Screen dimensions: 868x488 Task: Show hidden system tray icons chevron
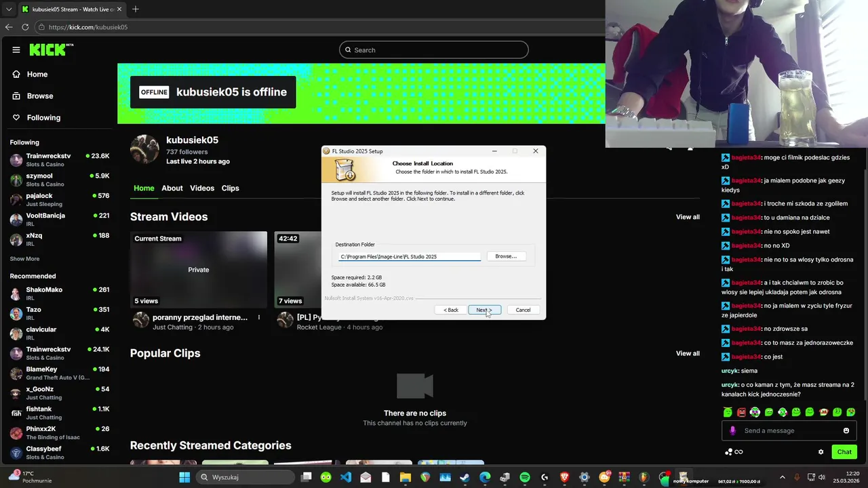(782, 477)
